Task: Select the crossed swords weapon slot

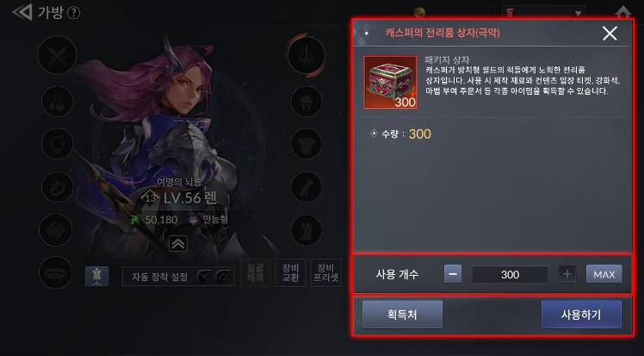Action: [x=57, y=55]
